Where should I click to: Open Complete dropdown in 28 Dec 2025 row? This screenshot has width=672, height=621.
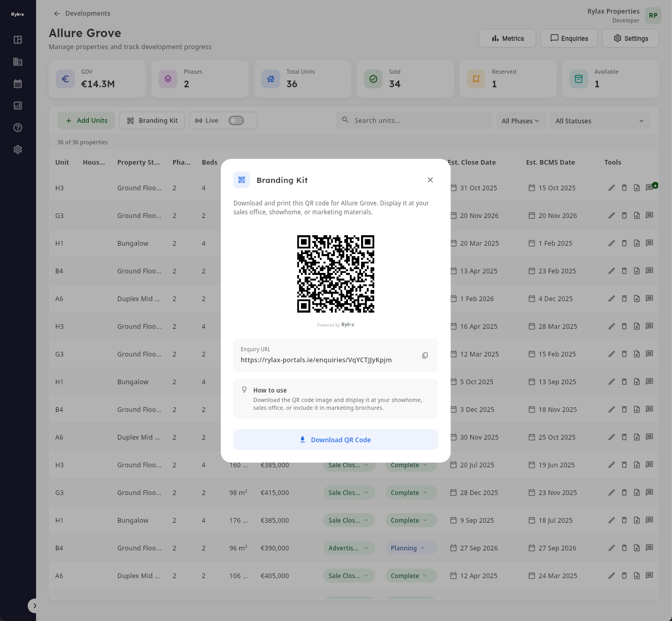point(411,492)
